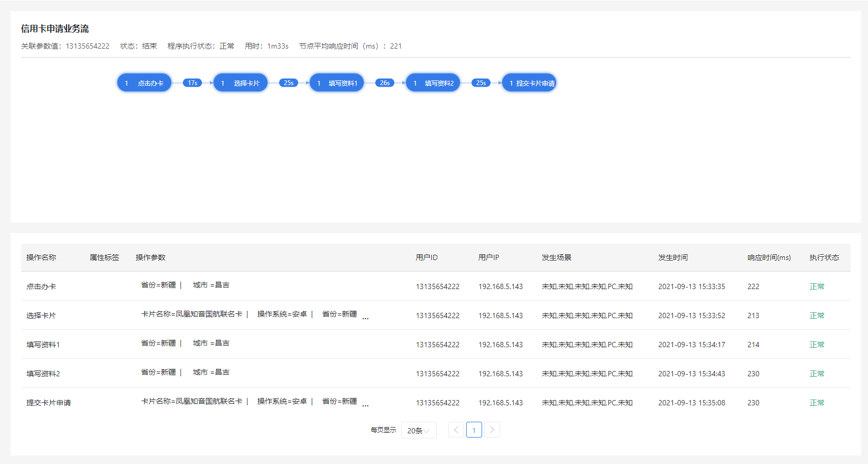Click the 发生时间 column header

pyautogui.click(x=673, y=258)
